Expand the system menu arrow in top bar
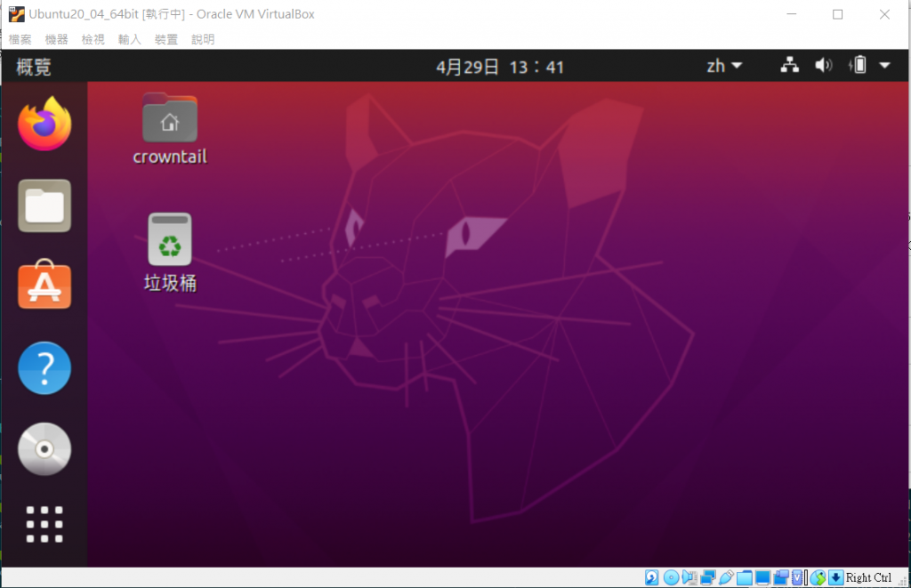Image resolution: width=911 pixels, height=588 pixels. coord(885,66)
